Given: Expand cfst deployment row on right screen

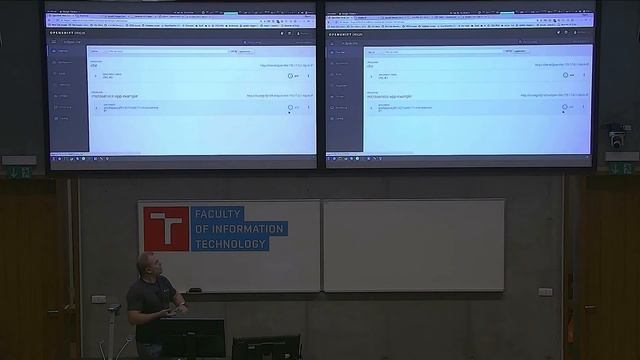Looking at the screenshot, I should (x=371, y=76).
